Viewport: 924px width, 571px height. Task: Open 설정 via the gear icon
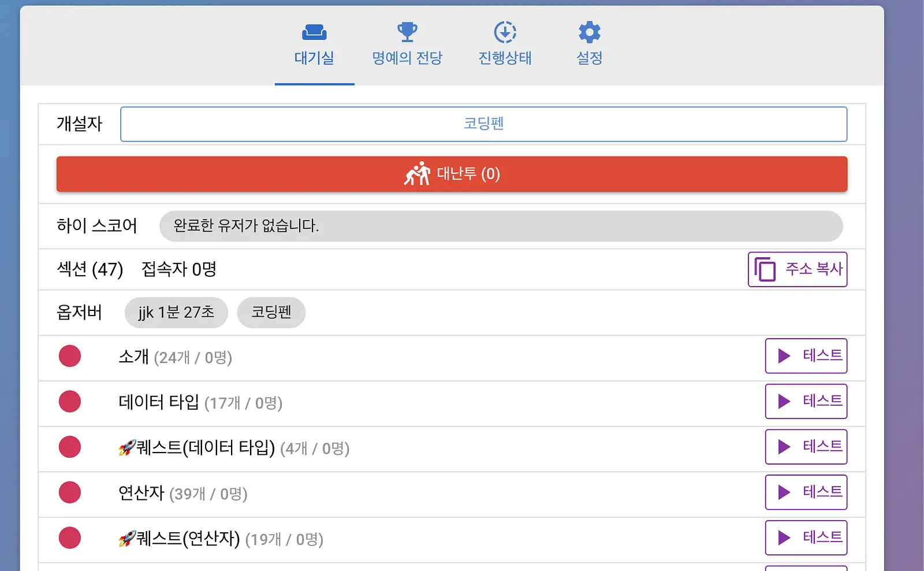tap(590, 32)
